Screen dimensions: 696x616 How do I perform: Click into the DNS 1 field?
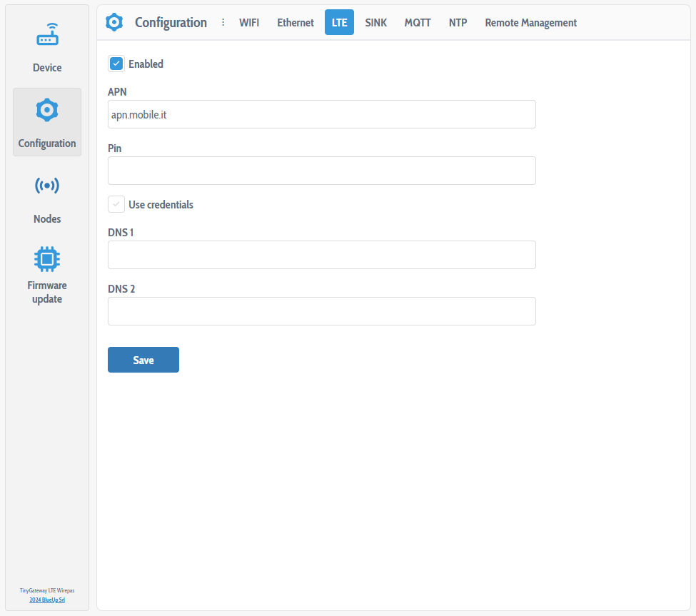point(321,255)
